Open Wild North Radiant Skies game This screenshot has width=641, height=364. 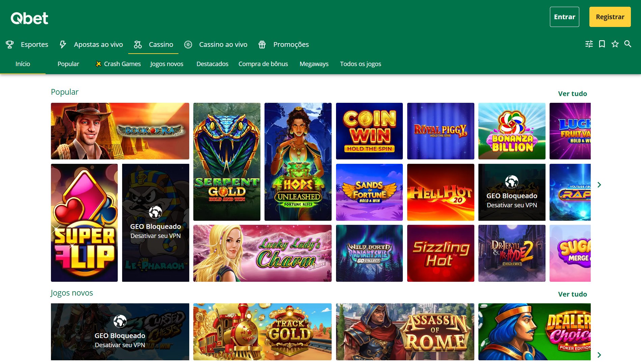(x=369, y=253)
